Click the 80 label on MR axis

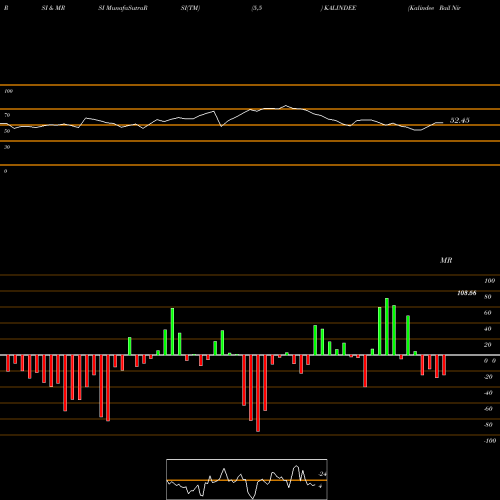click(488, 297)
